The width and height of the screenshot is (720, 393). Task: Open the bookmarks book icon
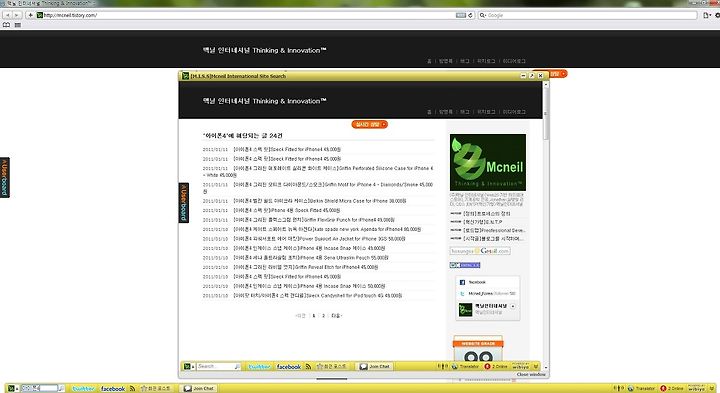pos(6,25)
